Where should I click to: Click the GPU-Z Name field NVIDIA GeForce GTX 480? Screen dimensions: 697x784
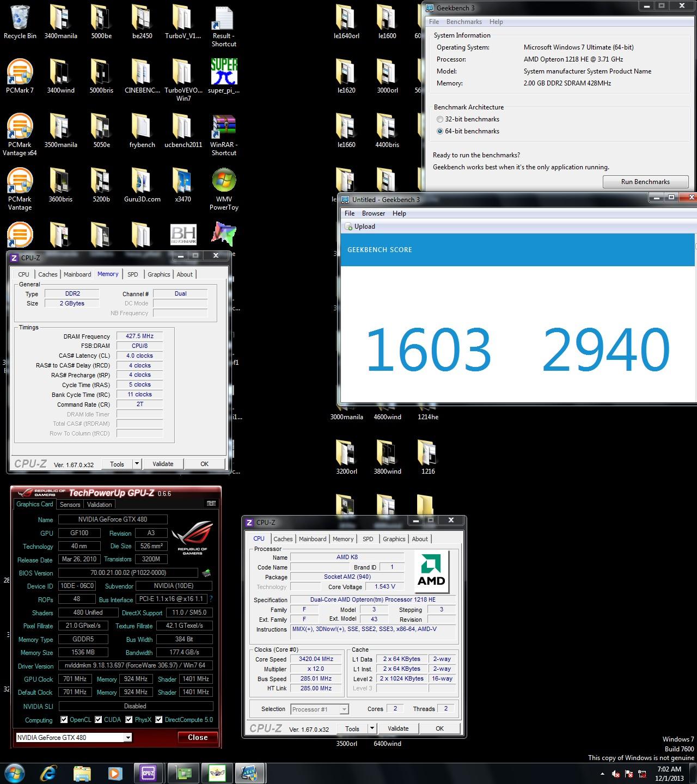click(x=113, y=519)
